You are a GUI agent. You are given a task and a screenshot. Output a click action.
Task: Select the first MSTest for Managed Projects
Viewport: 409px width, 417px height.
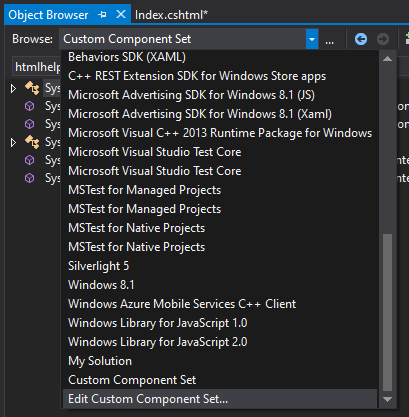[220, 190]
